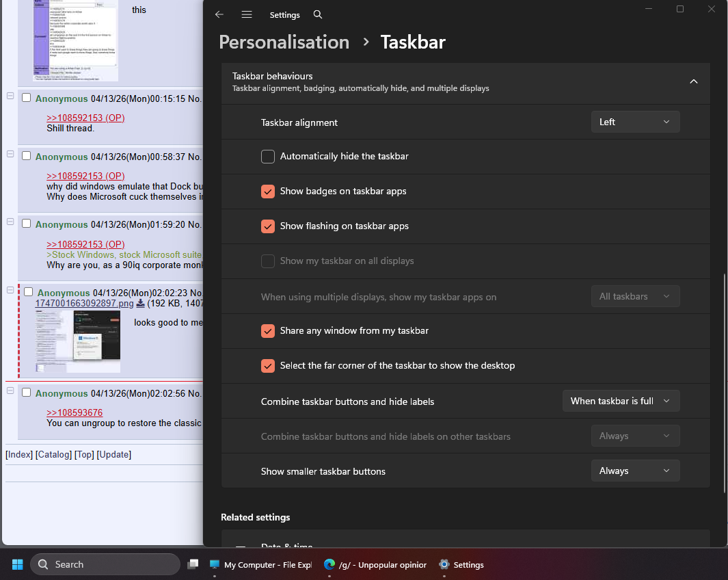728x580 pixels.
Task: Collapse the 00:58:37 post with minus icon
Action: coord(10,154)
